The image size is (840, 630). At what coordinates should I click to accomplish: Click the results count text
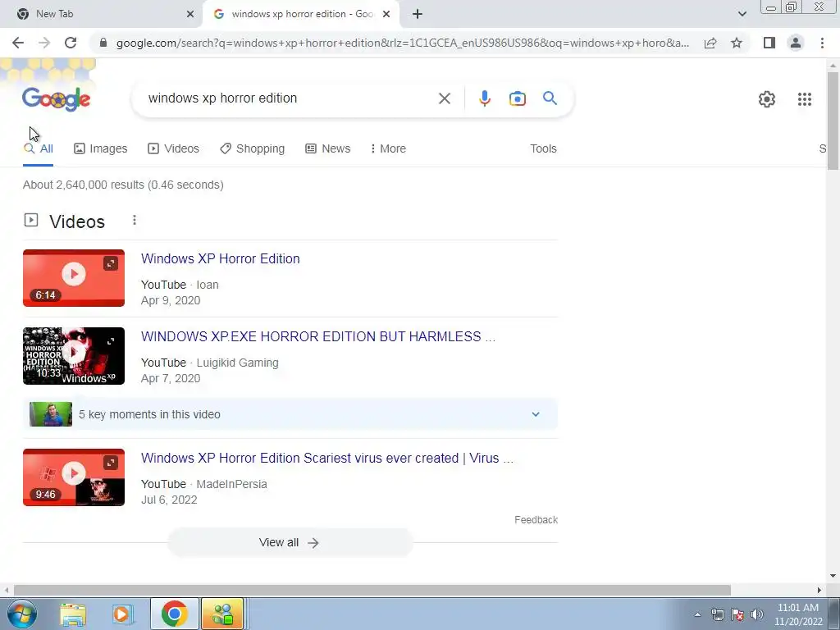click(123, 185)
